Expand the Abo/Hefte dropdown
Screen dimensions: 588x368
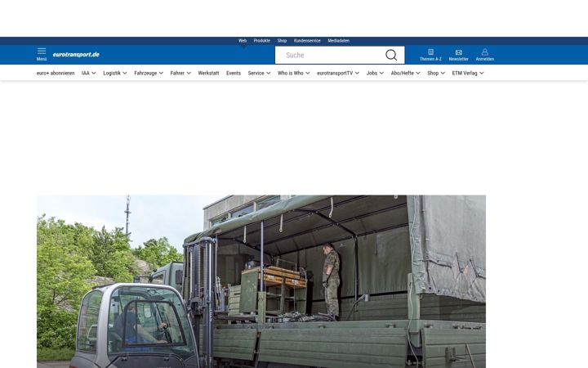tap(405, 74)
